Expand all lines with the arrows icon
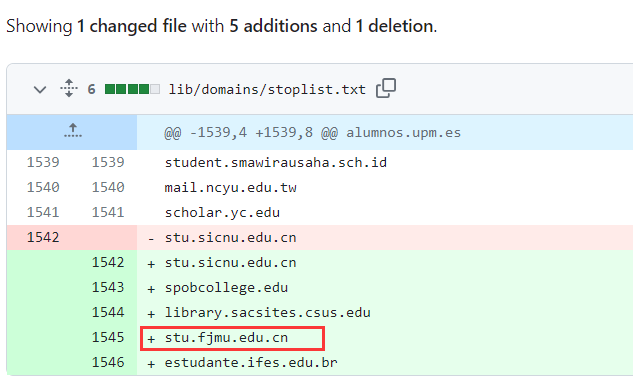 pos(69,88)
